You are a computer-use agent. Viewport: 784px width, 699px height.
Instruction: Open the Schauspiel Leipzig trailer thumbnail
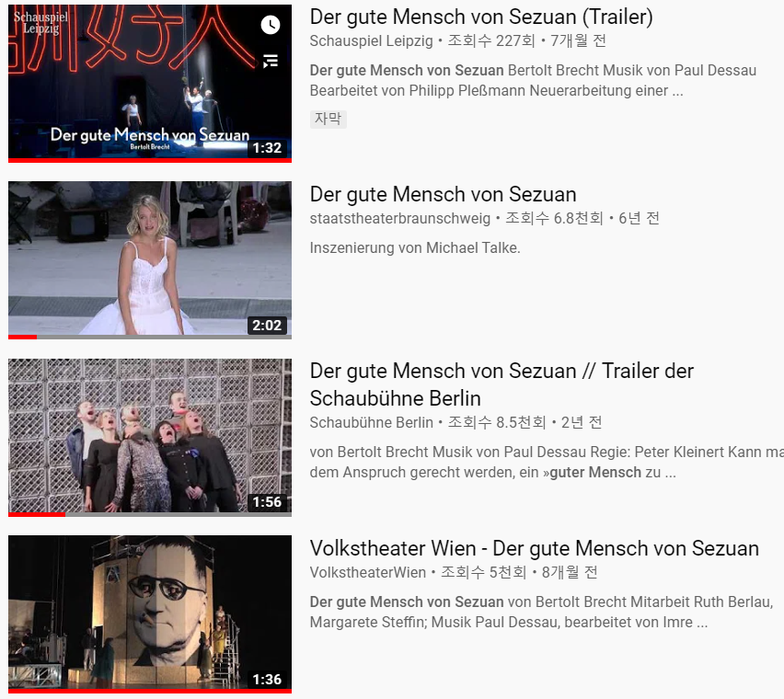(149, 83)
